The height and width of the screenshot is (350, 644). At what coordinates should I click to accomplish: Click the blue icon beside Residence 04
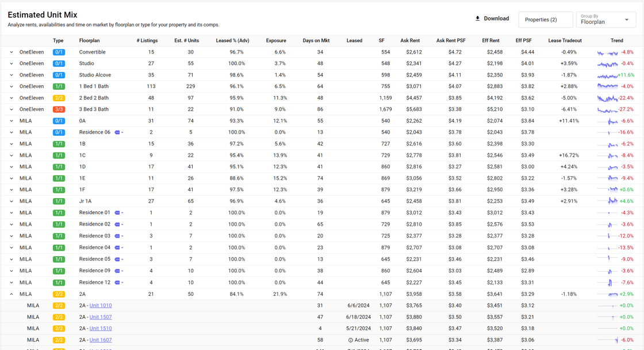(117, 248)
